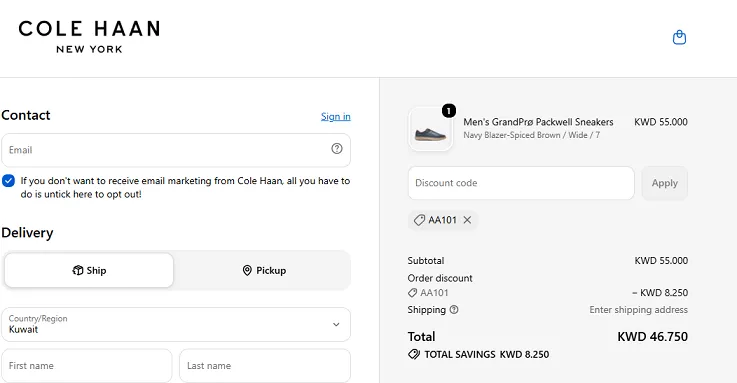Click the Total Savings tag icon
This screenshot has height=383, width=737.
click(x=414, y=354)
